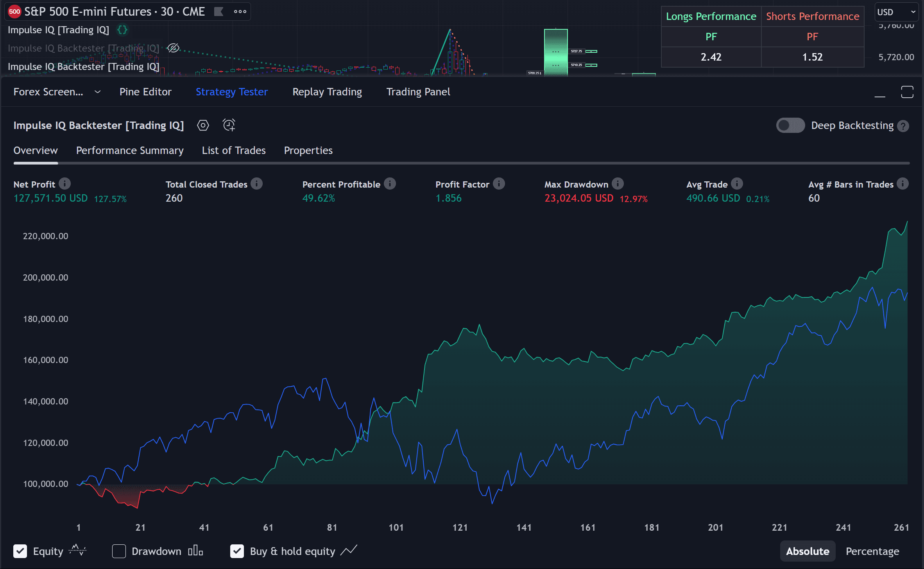Screen dimensions: 924x569
Task: Maximize the bottom panel
Action: (907, 92)
